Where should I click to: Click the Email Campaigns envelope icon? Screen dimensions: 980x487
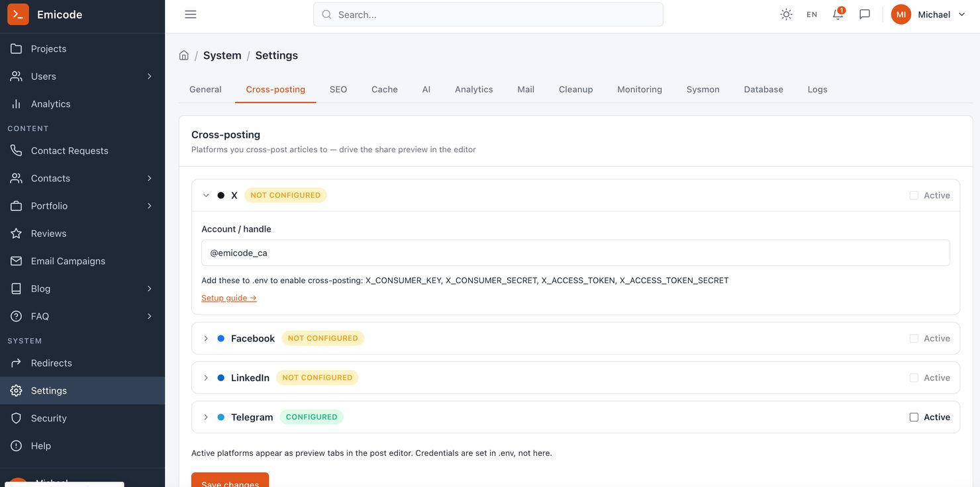17,261
